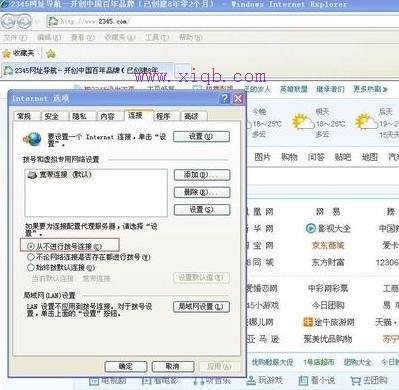The height and width of the screenshot is (390, 399).
Task: Open the 编辑(E) menu
Action: (x=49, y=37)
